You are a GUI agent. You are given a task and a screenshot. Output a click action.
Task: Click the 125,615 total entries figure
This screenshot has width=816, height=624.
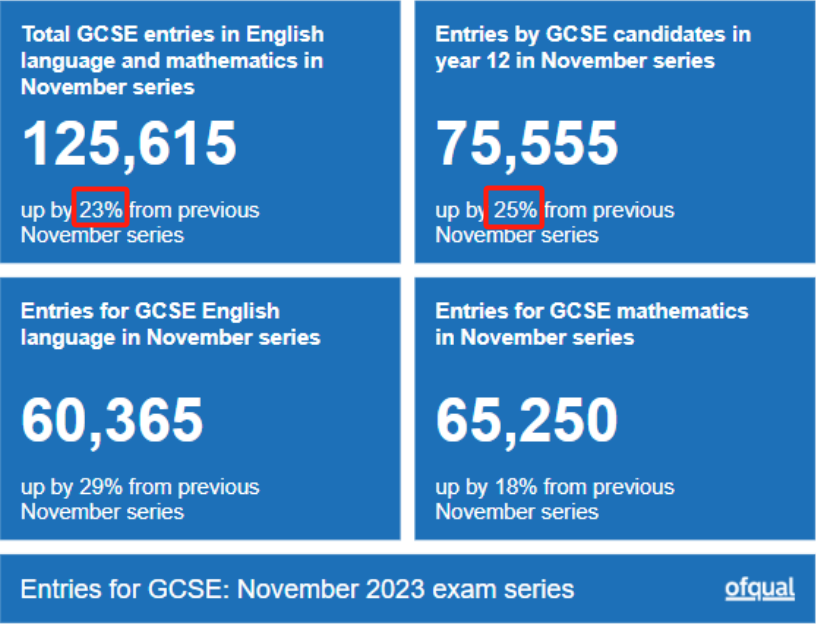[129, 144]
